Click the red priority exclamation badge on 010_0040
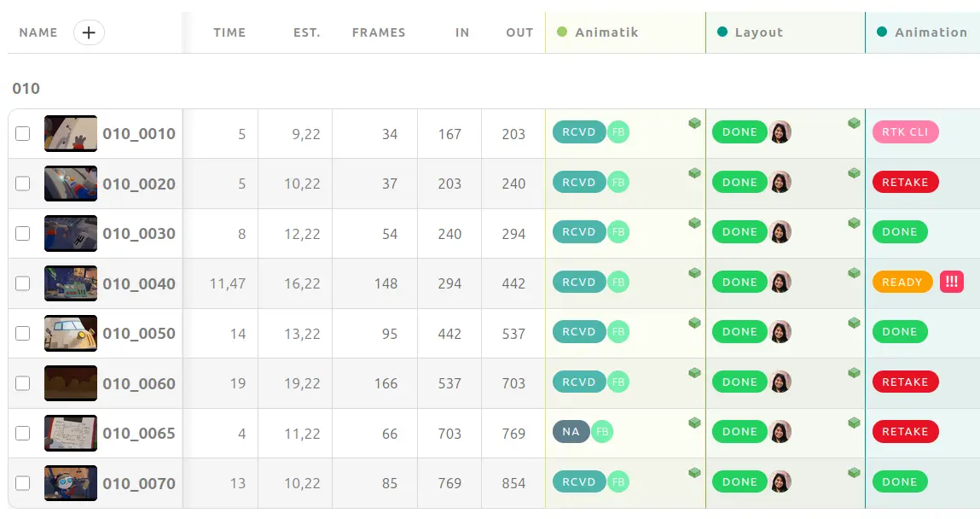 (951, 283)
